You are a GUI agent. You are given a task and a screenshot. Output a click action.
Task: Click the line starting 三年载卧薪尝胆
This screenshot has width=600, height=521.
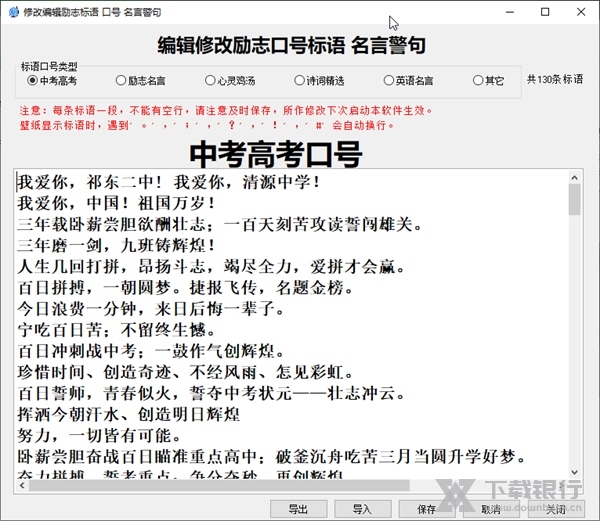coord(219,224)
